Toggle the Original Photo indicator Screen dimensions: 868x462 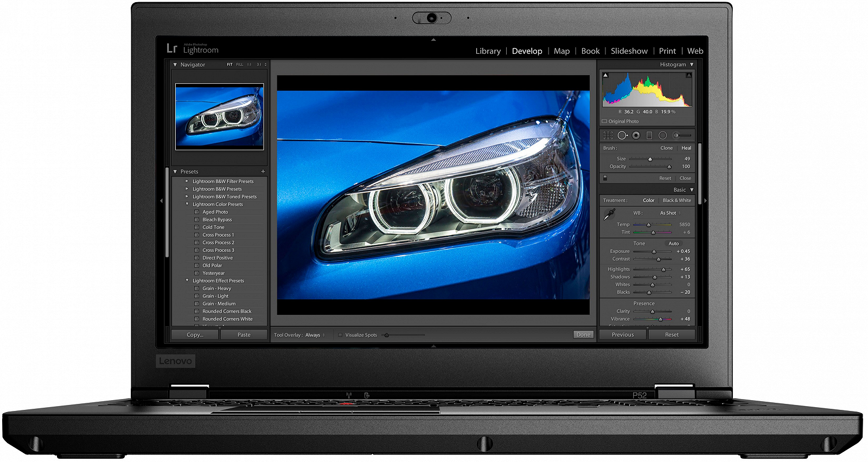click(604, 122)
